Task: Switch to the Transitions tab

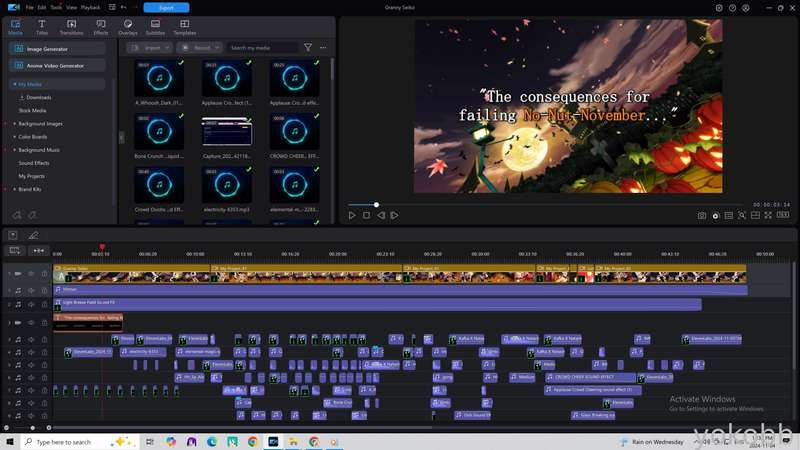Action: click(x=71, y=28)
